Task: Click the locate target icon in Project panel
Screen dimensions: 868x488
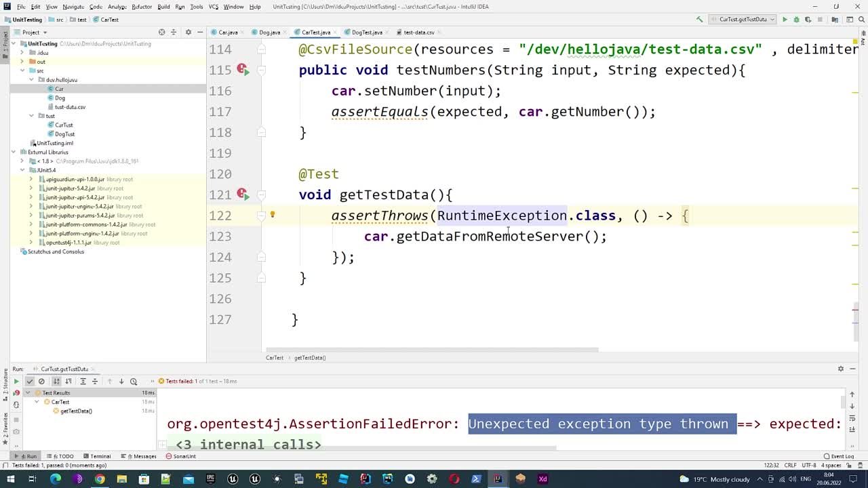Action: [161, 32]
